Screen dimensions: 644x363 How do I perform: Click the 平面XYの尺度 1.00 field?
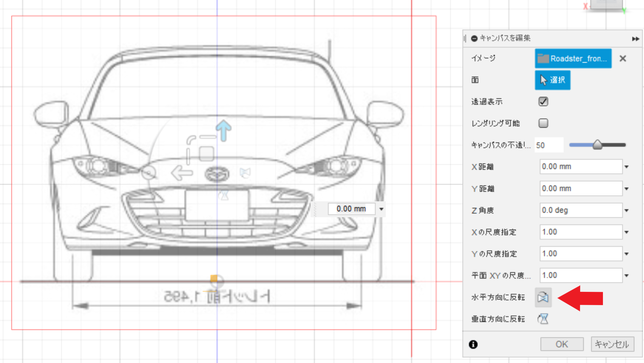point(581,275)
